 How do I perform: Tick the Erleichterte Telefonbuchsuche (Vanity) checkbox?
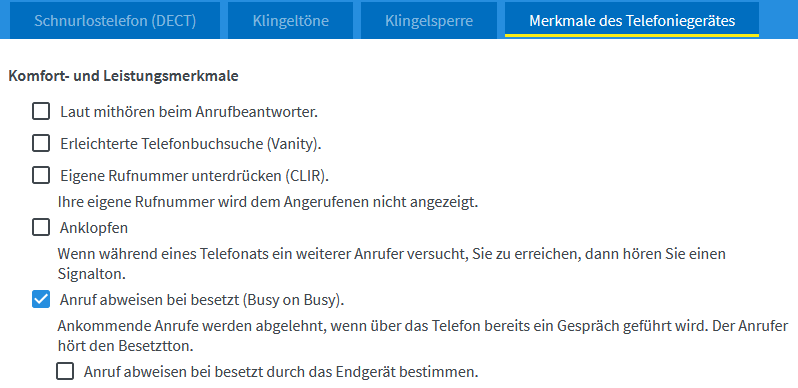(41, 144)
